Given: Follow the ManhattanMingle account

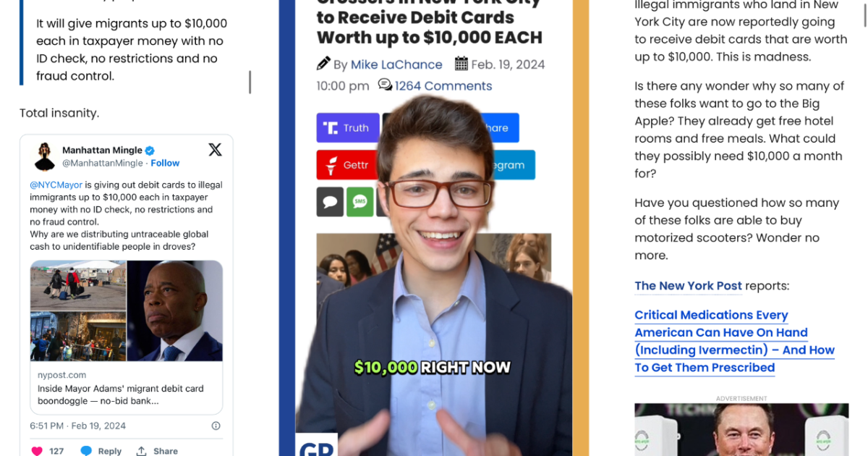Looking at the screenshot, I should (165, 163).
